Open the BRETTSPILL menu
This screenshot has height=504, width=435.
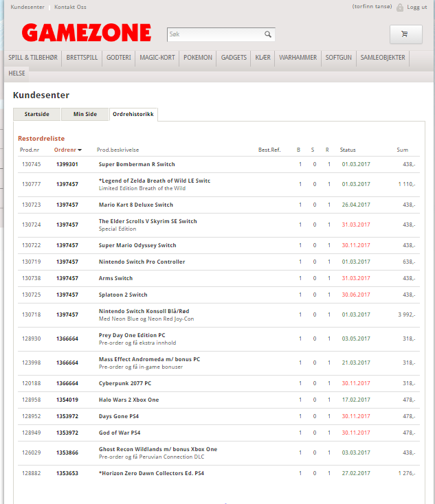click(82, 58)
